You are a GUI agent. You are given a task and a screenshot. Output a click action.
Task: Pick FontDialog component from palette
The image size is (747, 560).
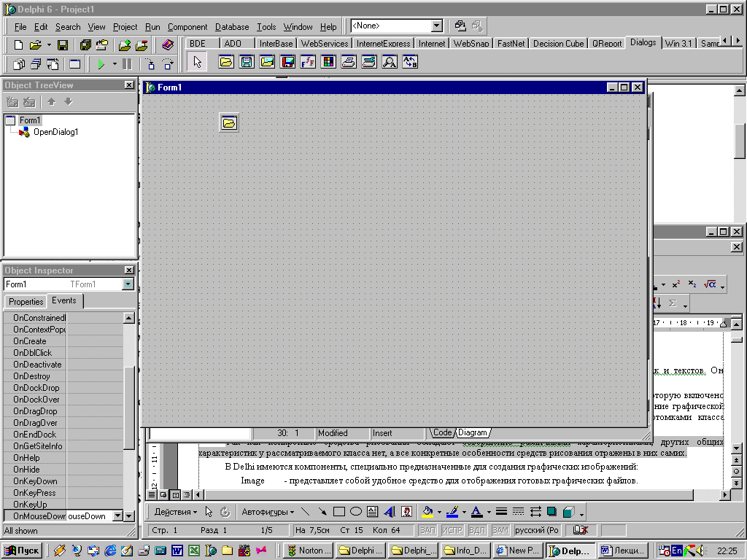(x=308, y=62)
